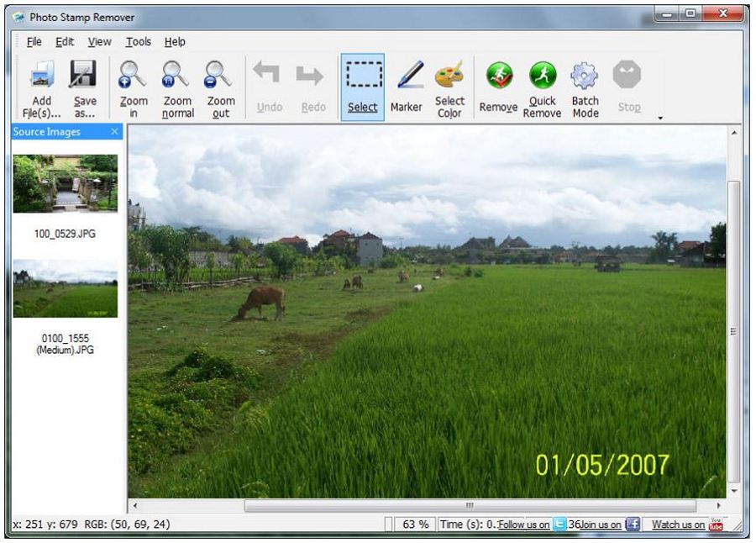This screenshot has width=756, height=543.
Task: Pick the Select Color palette tool
Action: pos(449,75)
